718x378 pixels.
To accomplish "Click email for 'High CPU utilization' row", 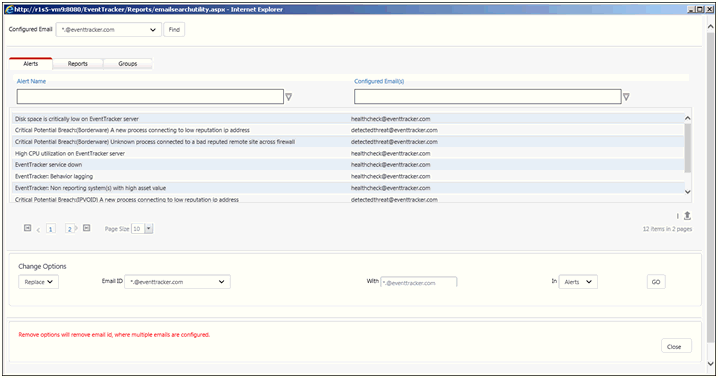I will (391, 153).
